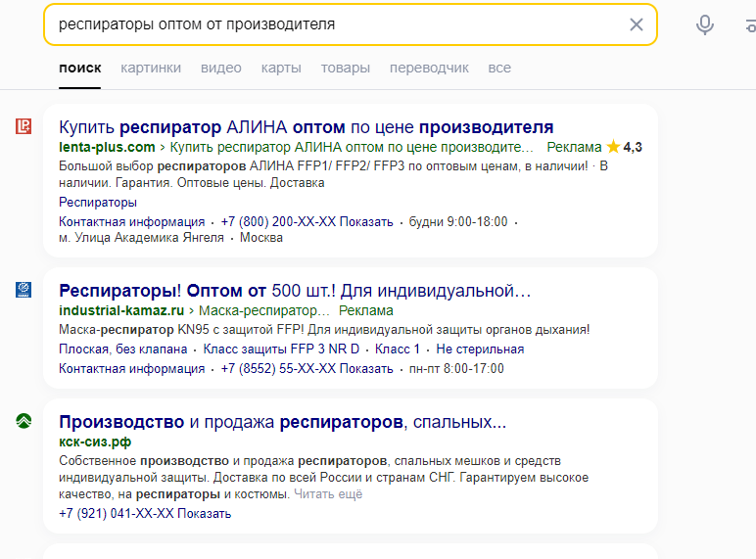
Task: Expand snippet with 'Читать ещё'
Action: (328, 494)
